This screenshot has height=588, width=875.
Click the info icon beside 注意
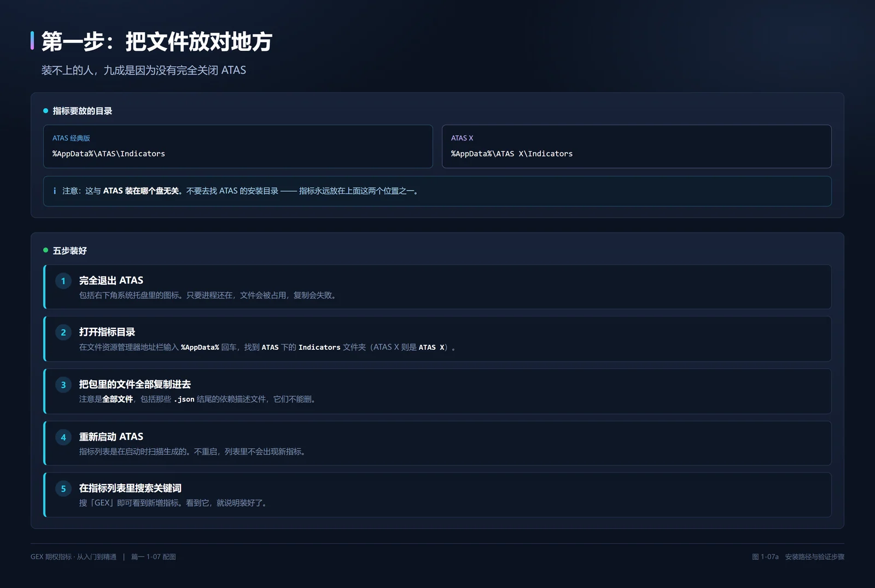coord(55,191)
